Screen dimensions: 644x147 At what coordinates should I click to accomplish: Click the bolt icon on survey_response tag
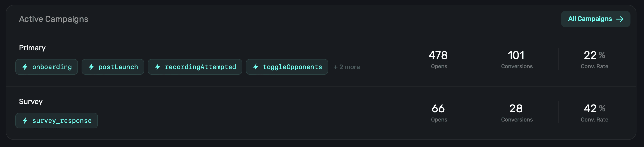pyautogui.click(x=25, y=121)
